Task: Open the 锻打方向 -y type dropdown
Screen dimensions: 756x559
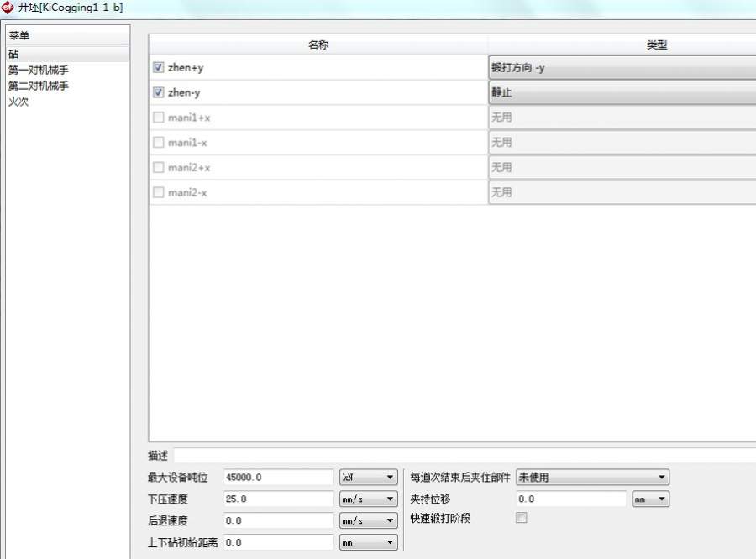Action: tap(622, 67)
